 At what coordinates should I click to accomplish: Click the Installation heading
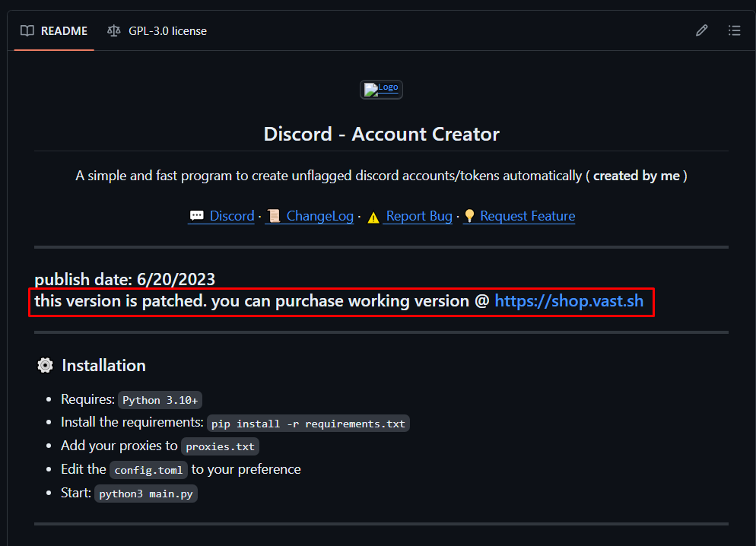103,365
